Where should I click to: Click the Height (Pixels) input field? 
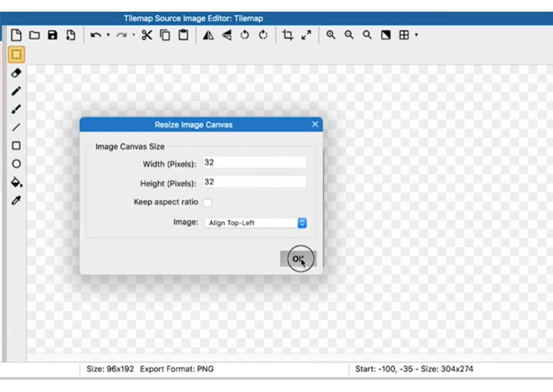(254, 182)
